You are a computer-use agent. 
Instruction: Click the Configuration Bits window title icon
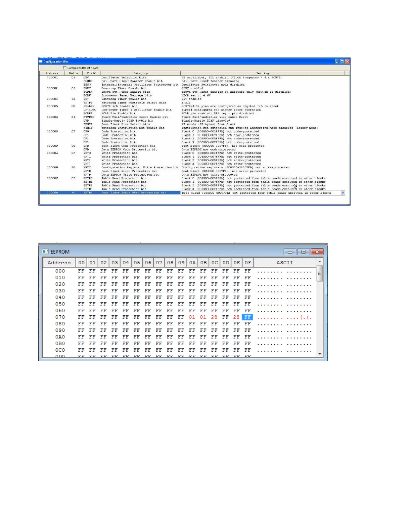[41, 61]
